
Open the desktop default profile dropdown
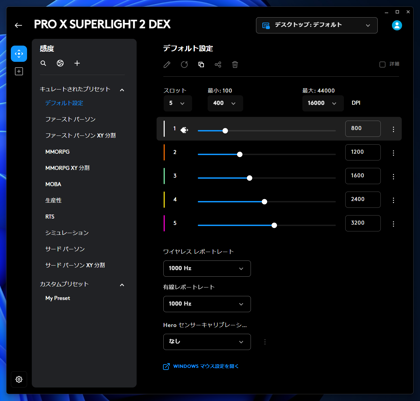pos(317,25)
